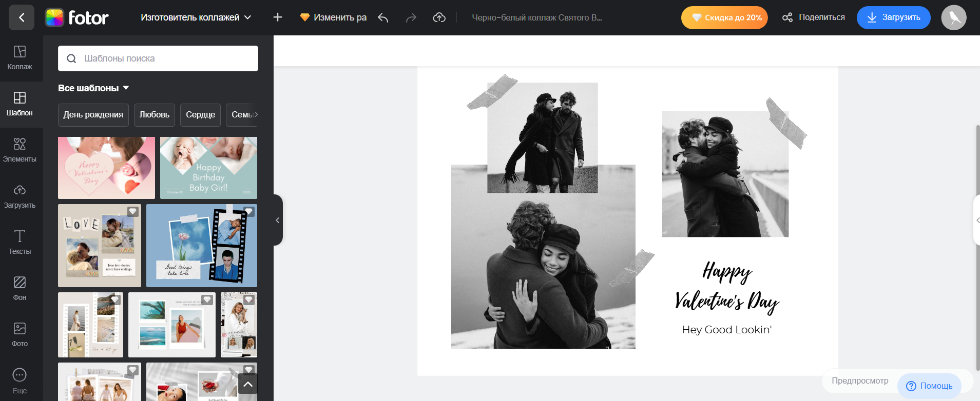This screenshot has height=401, width=980.
Task: Click the back arrow button
Action: (22, 17)
